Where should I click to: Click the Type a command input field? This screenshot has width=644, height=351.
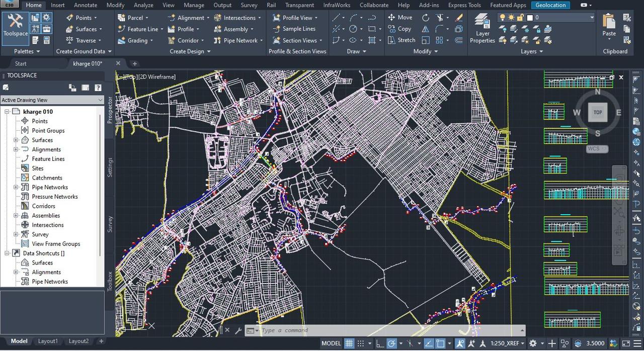302,330
